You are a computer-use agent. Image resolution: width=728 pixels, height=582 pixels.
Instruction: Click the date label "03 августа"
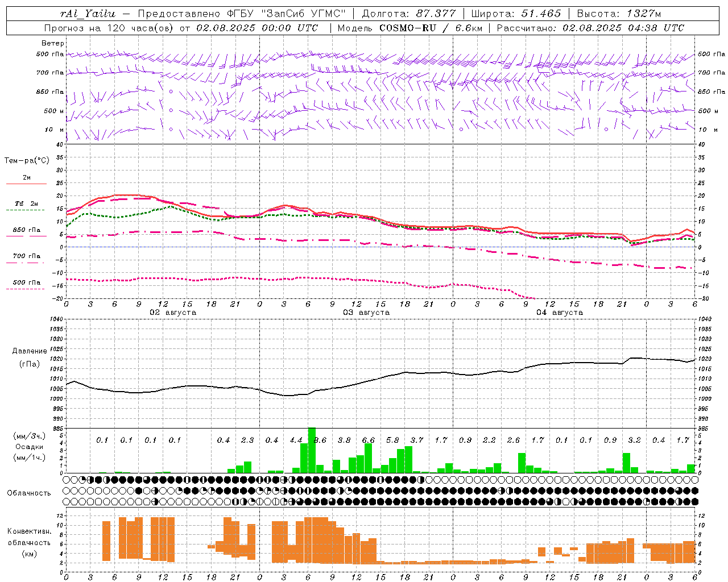366,313
